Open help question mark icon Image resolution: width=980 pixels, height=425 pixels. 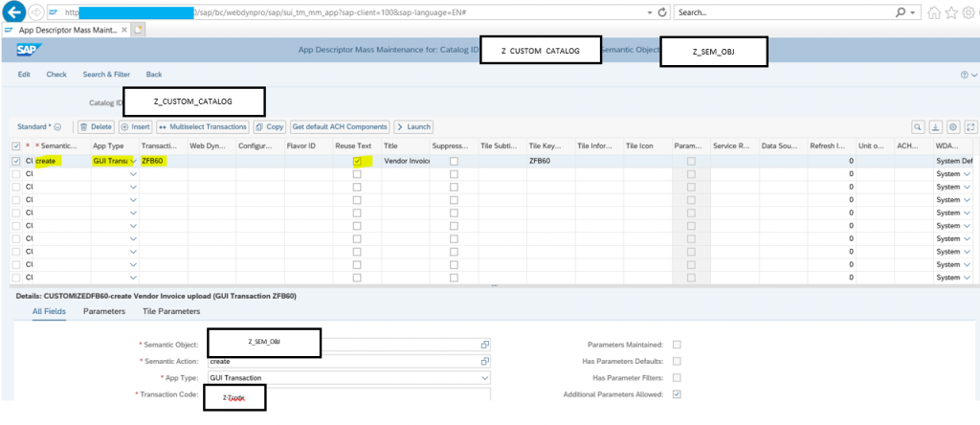click(x=965, y=75)
